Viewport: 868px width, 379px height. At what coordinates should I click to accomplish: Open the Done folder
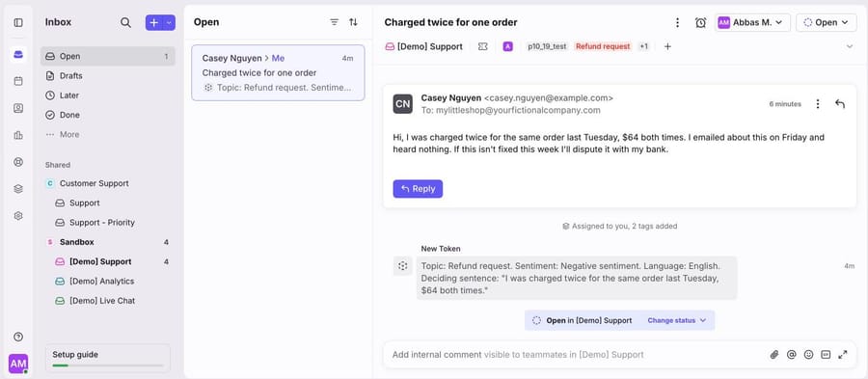click(108, 115)
